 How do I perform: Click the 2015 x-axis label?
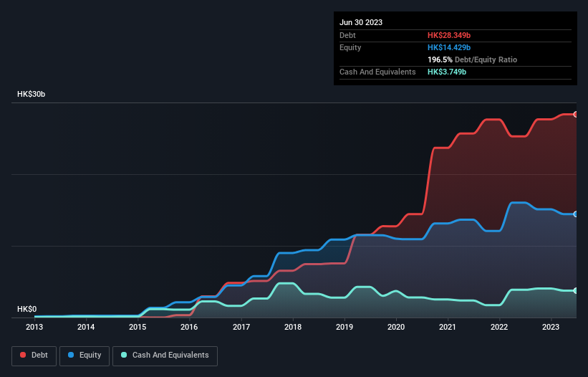tap(138, 327)
